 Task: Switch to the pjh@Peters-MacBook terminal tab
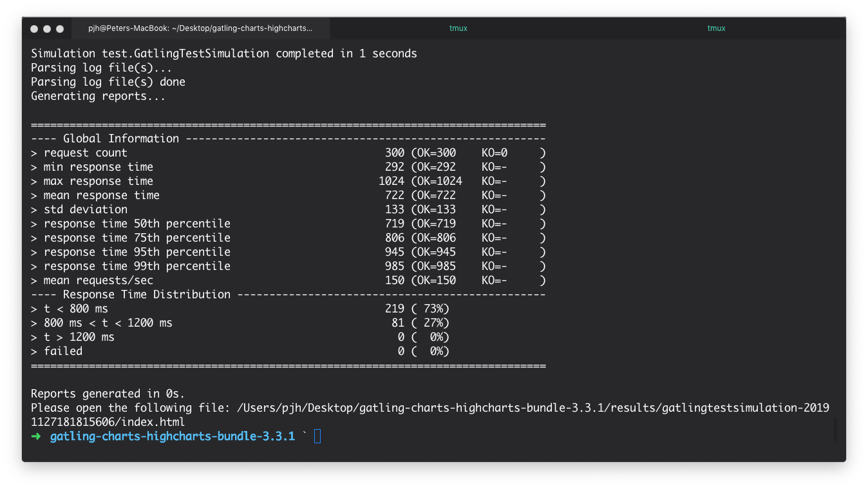[x=200, y=28]
